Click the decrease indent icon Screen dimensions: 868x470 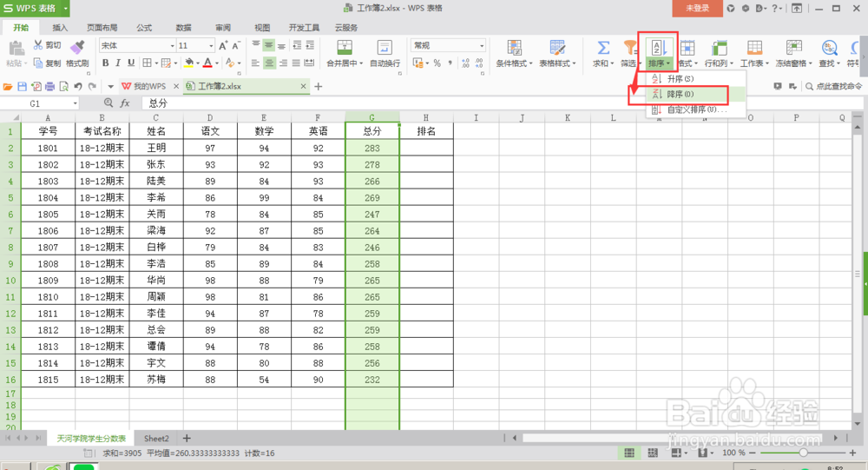click(297, 45)
